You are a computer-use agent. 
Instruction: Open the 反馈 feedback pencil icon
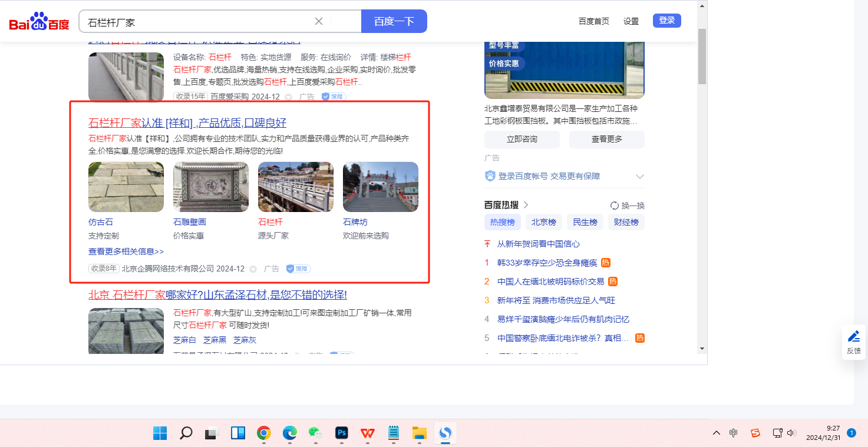[853, 336]
